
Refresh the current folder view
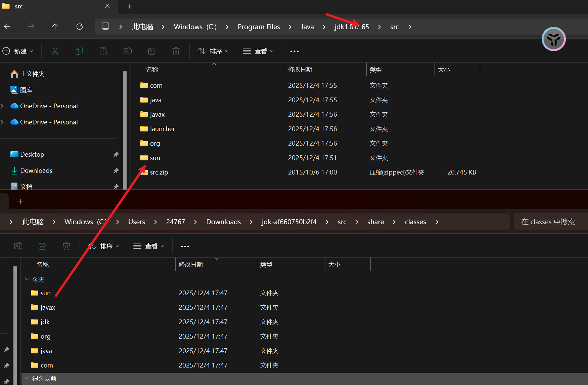(x=80, y=27)
